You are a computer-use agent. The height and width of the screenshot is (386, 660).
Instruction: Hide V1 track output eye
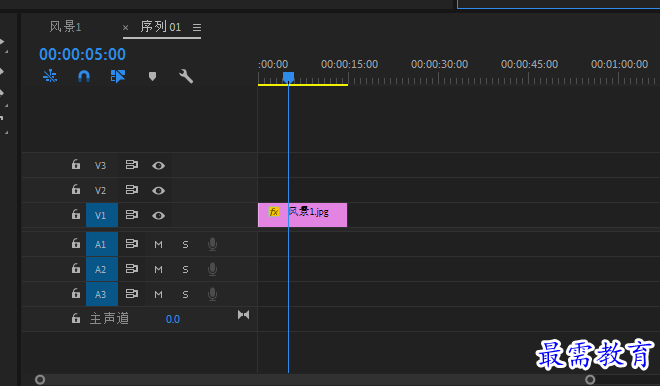[158, 216]
